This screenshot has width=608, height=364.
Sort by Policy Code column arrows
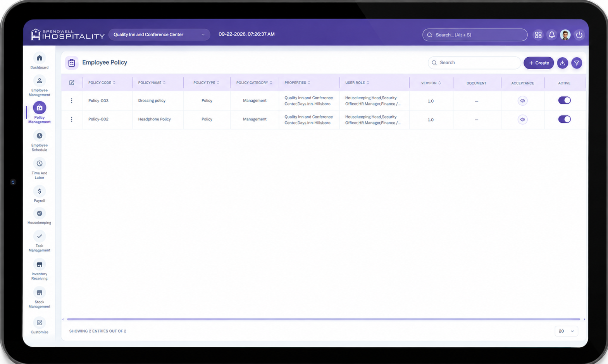114,82
